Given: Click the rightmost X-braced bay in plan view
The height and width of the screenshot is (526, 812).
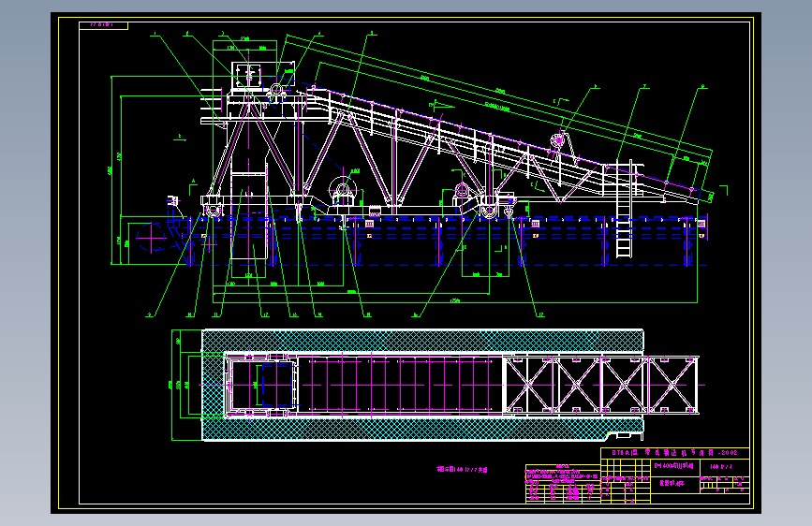Looking at the screenshot, I should [672, 386].
